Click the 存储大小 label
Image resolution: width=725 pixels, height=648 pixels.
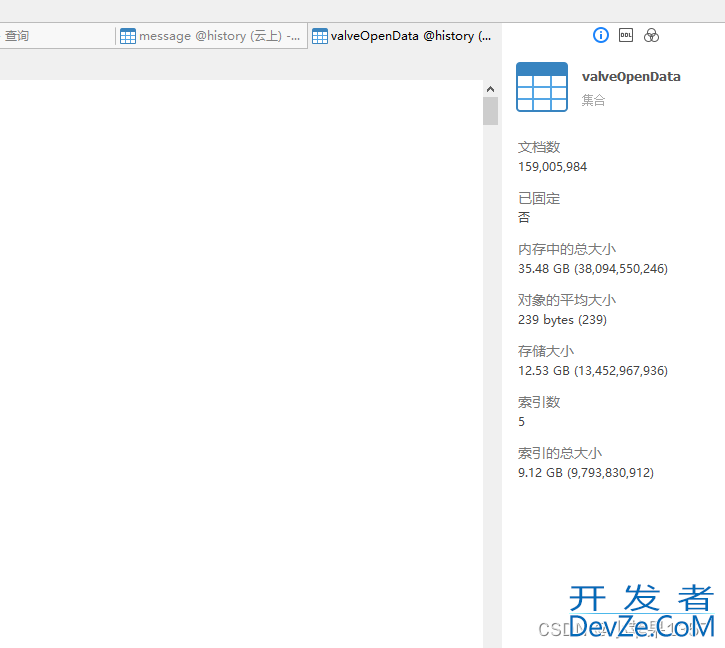pyautogui.click(x=546, y=351)
